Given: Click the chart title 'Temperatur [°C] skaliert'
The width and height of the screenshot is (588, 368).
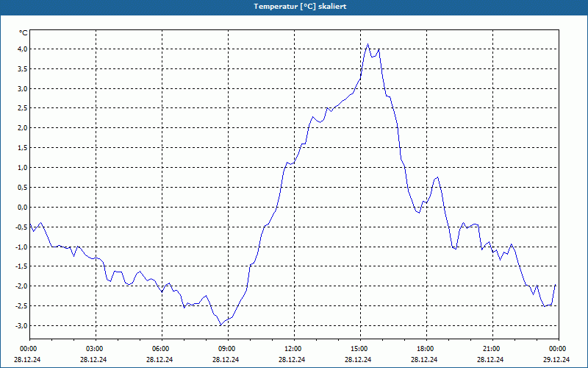Looking at the screenshot, I should pyautogui.click(x=300, y=7).
